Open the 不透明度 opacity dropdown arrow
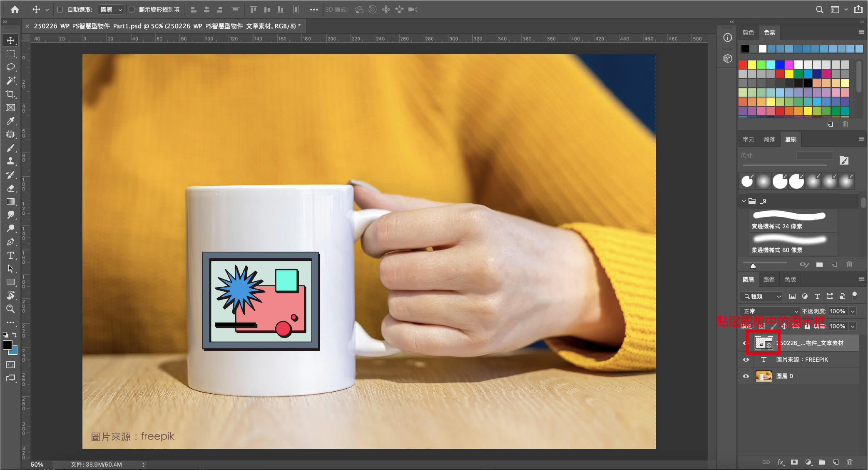 pyautogui.click(x=853, y=311)
